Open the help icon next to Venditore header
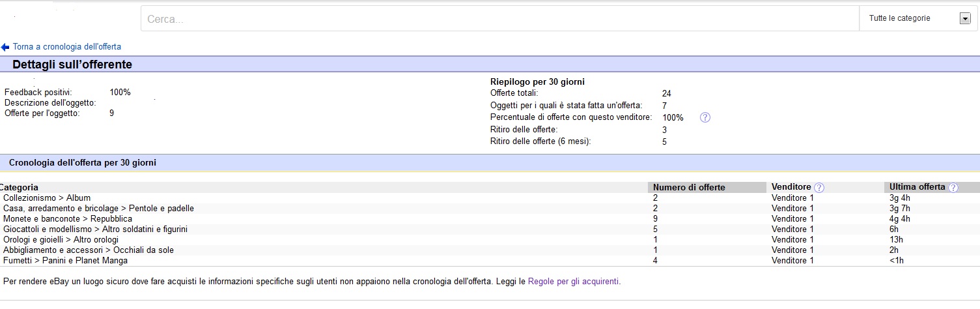Image resolution: width=980 pixels, height=309 pixels. (x=819, y=188)
